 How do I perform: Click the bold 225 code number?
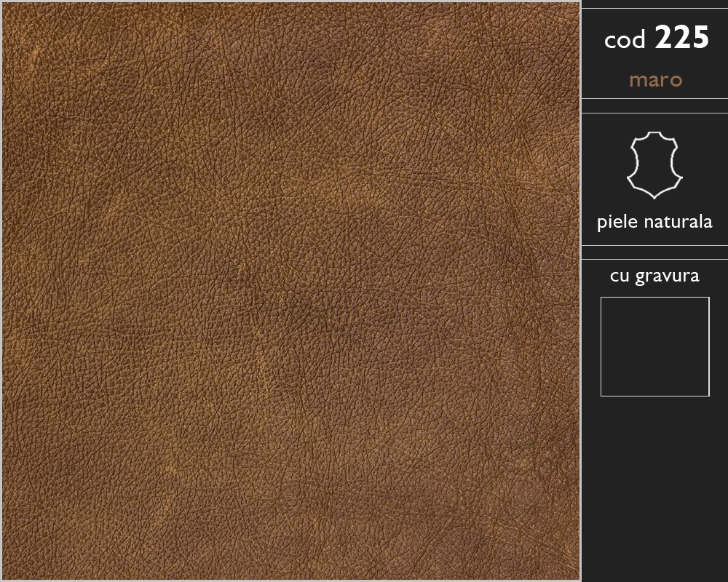pos(681,38)
